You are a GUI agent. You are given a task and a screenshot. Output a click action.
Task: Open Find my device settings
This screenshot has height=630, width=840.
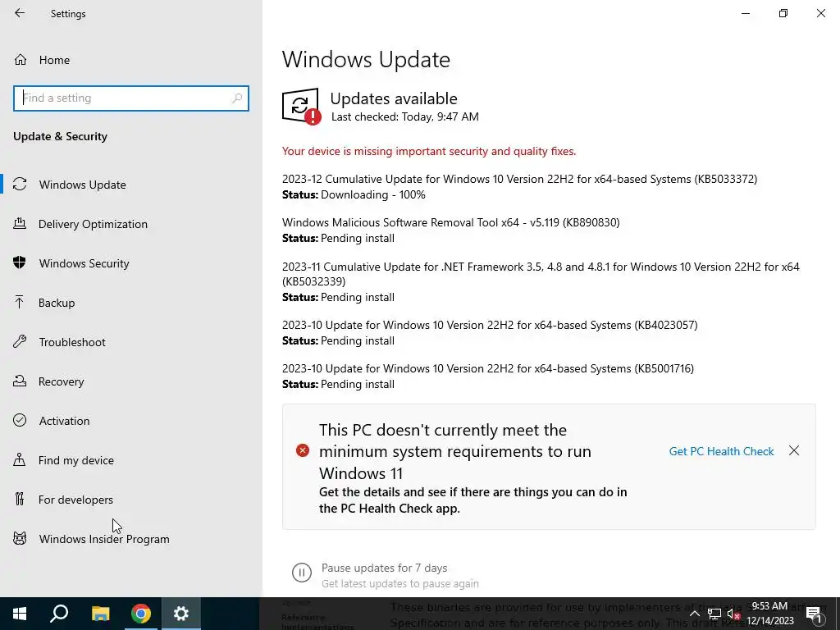pyautogui.click(x=76, y=460)
